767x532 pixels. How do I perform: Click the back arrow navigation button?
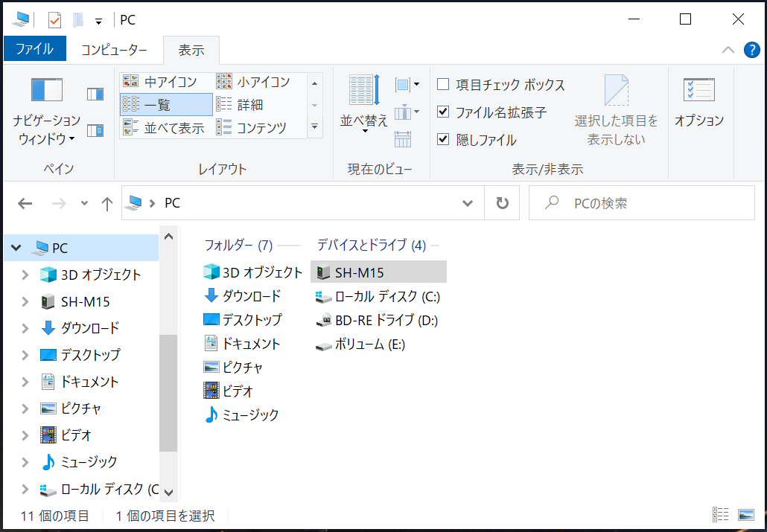point(25,203)
